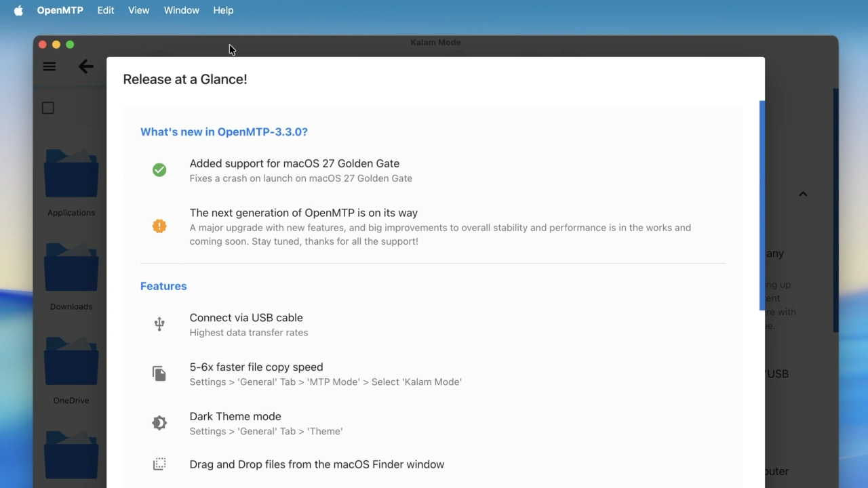This screenshot has width=868, height=488.
Task: Click the 'Release at a Glance!' dialog title
Action: [x=185, y=79]
